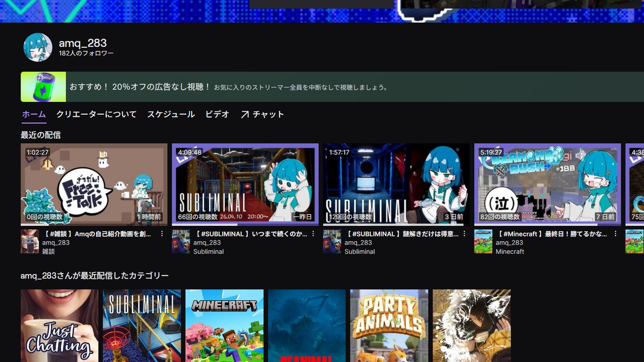Viewport: 644px width, 362px height.
Task: Open video titled 【#Minecraft】最終日！勝てるかな
Action: tap(553, 234)
